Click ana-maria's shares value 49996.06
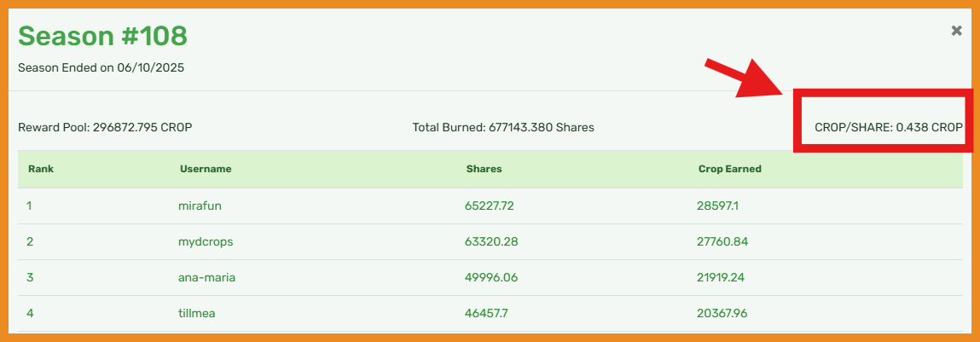Image resolution: width=980 pixels, height=342 pixels. tap(492, 277)
